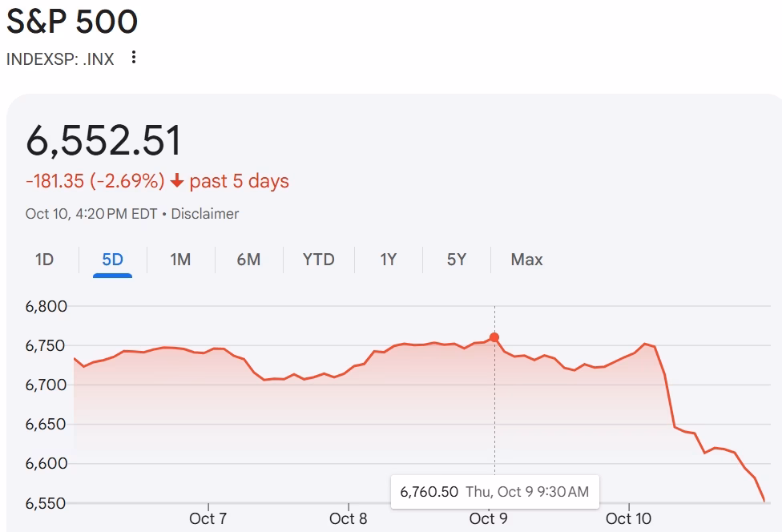782x532 pixels.
Task: Switch chart to 6M range
Action: coord(248,260)
